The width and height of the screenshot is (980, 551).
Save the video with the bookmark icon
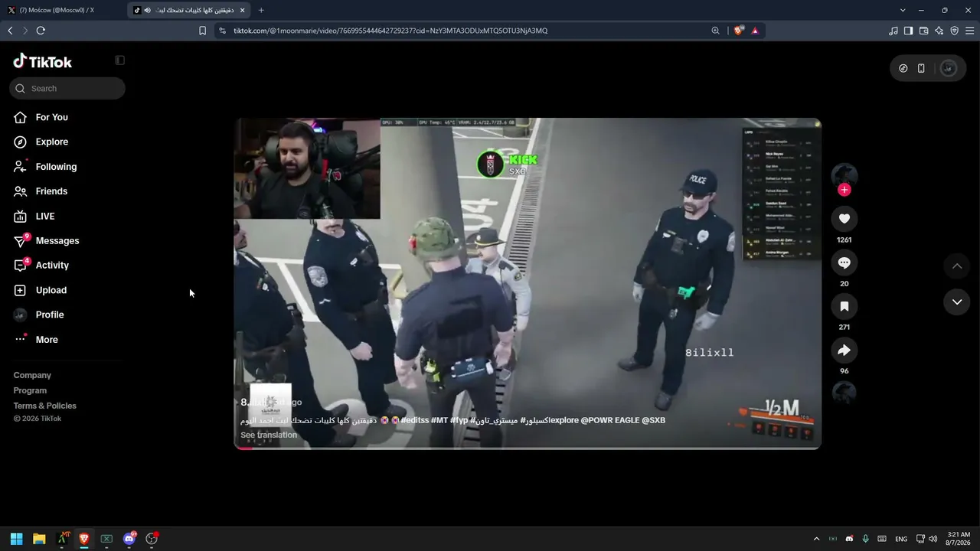(x=844, y=306)
